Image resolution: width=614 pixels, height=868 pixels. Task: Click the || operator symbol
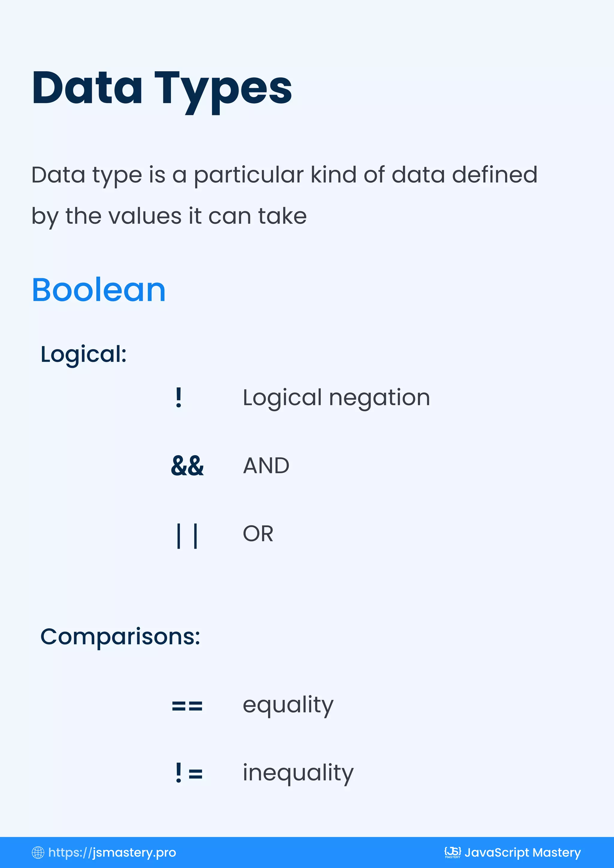coord(187,535)
